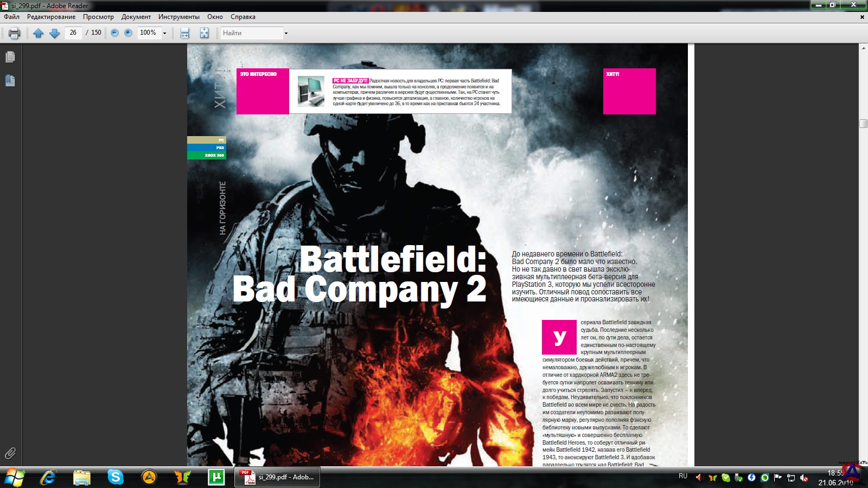Click the PC platform tab on page

pos(207,140)
